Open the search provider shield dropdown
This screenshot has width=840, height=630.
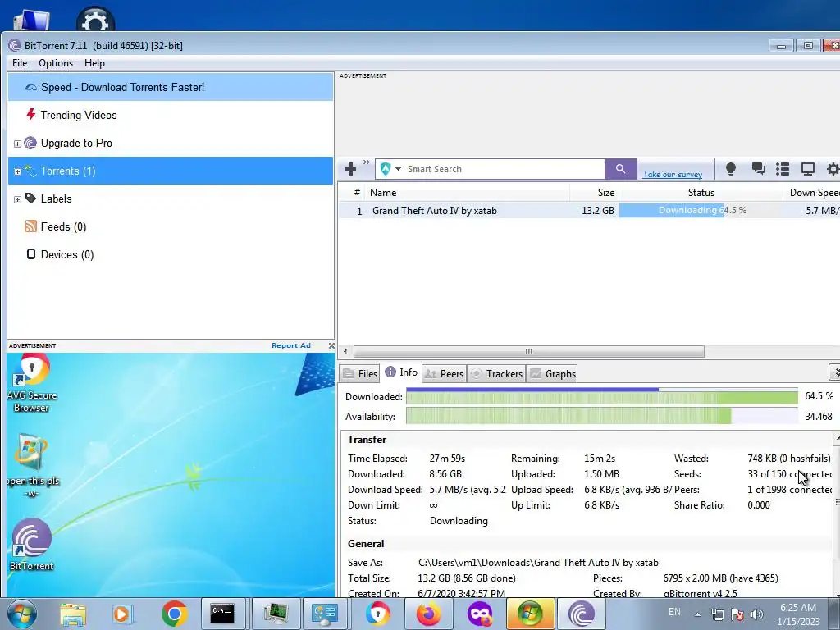pyautogui.click(x=390, y=169)
